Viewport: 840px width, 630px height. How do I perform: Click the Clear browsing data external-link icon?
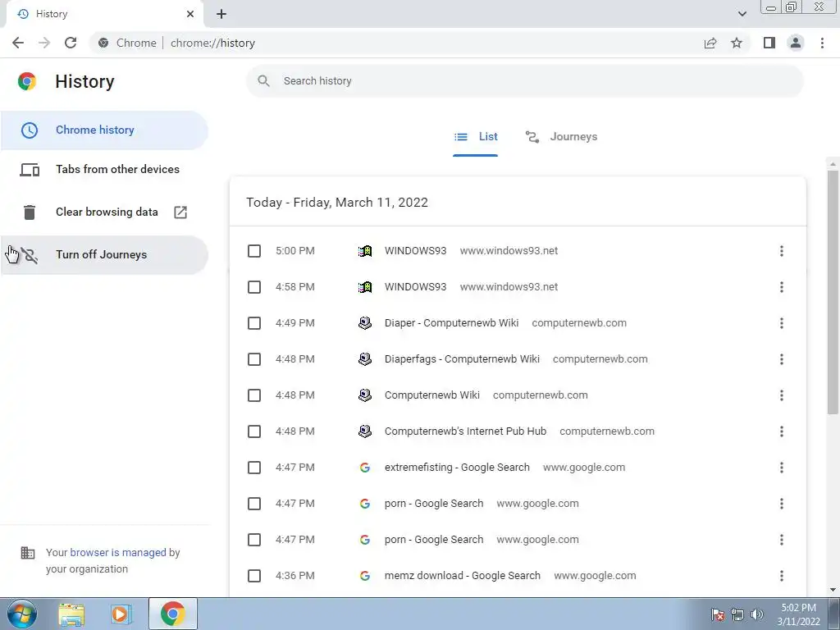(180, 212)
